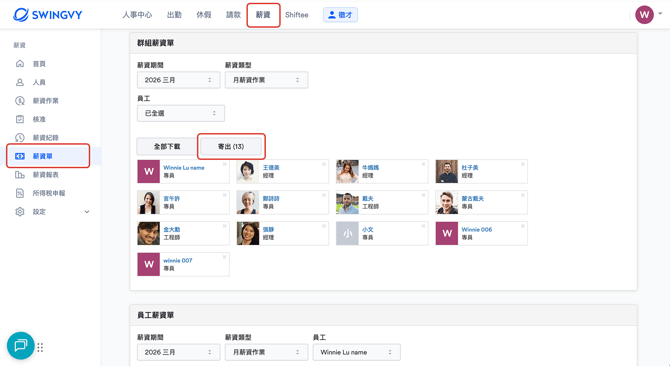This screenshot has width=670, height=366.
Task: Remove 戴夫 card with its x icon
Action: [423, 195]
